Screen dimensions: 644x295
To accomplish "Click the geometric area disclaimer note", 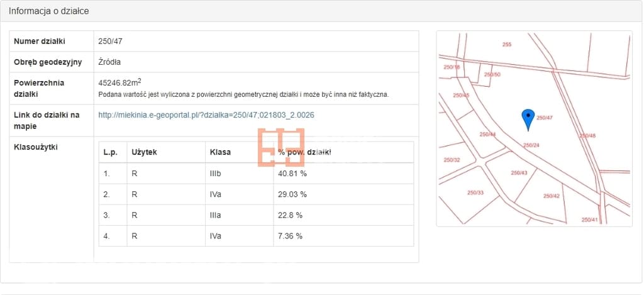I will pyautogui.click(x=243, y=94).
